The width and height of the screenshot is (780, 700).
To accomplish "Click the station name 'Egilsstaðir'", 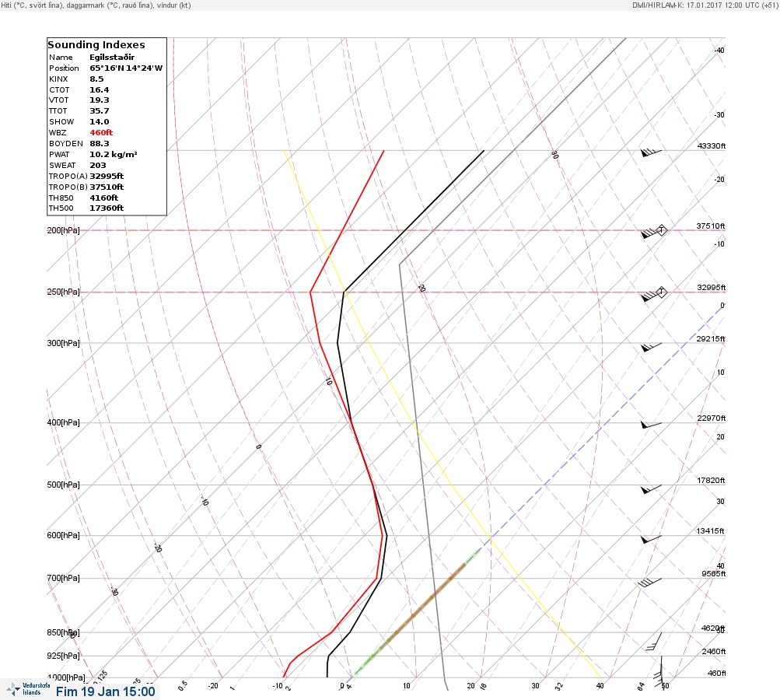I will 112,58.
